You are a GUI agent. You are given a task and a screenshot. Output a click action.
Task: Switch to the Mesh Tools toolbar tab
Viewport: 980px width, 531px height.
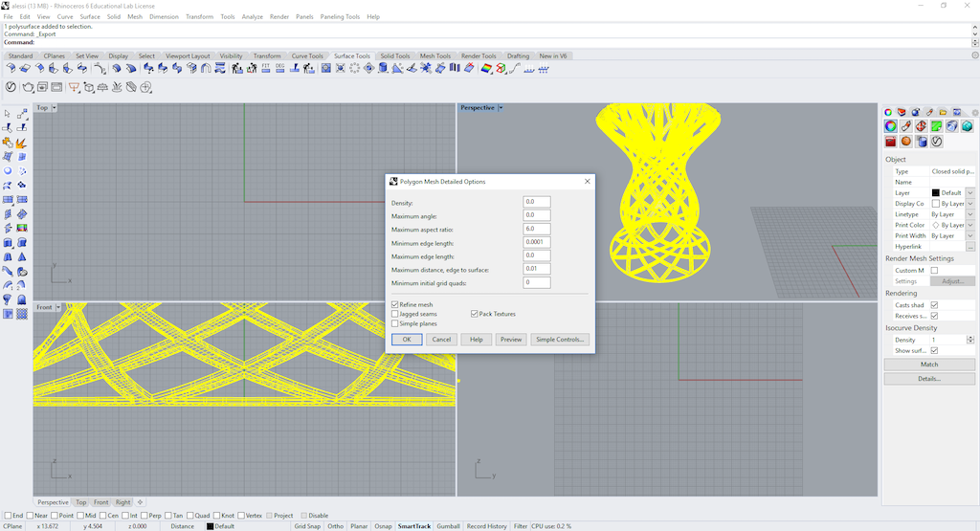(x=435, y=55)
